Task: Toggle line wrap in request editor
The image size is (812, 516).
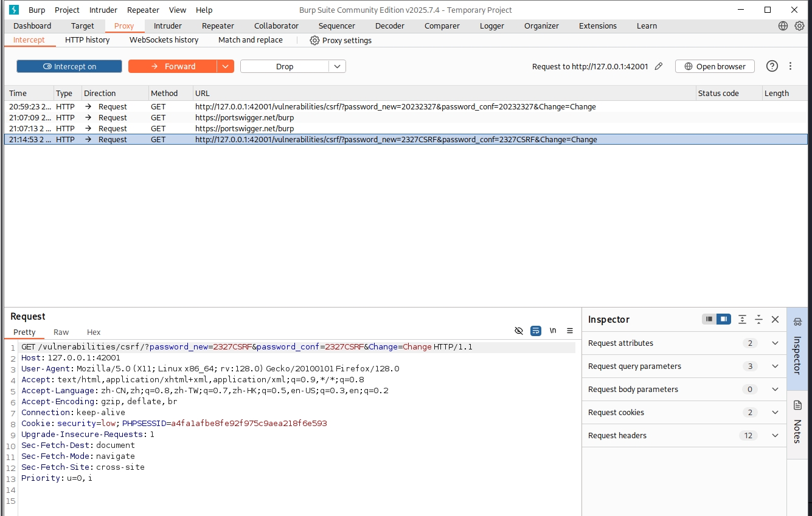Action: 536,331
